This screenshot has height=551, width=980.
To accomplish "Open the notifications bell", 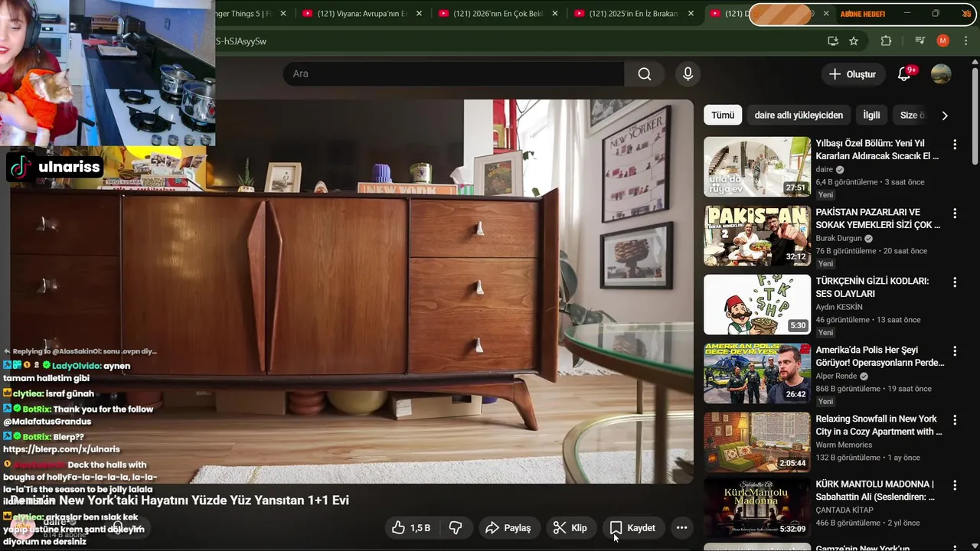I will click(904, 74).
